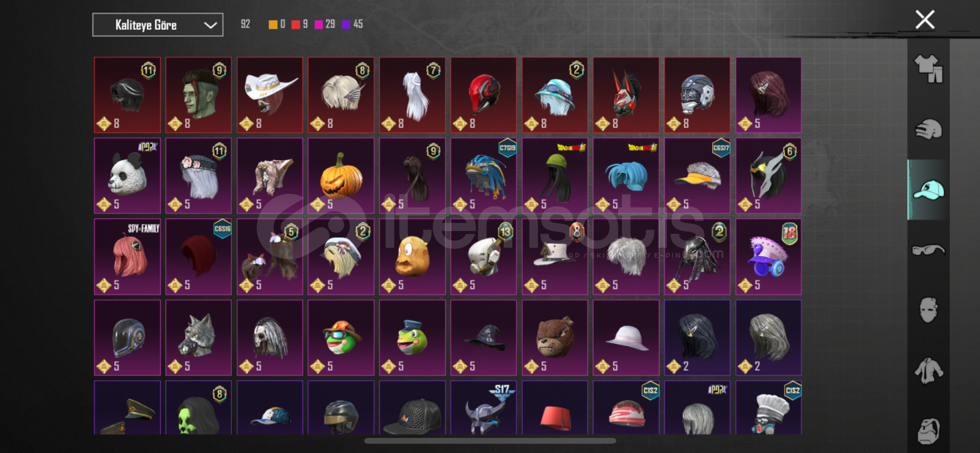
Task: Select the cap headwear category icon
Action: point(928,190)
